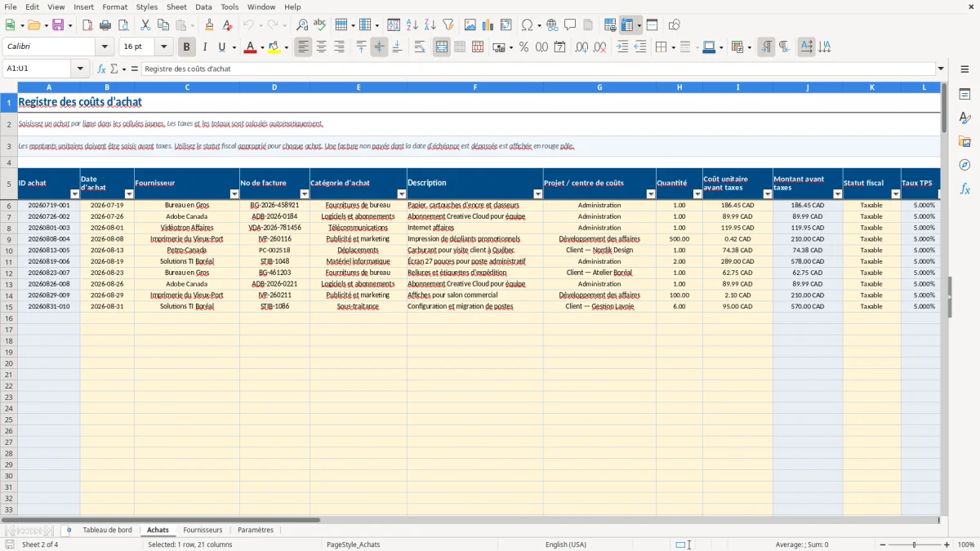This screenshot has height=551, width=980.
Task: Toggle Italic formatting
Action: pyautogui.click(x=204, y=47)
